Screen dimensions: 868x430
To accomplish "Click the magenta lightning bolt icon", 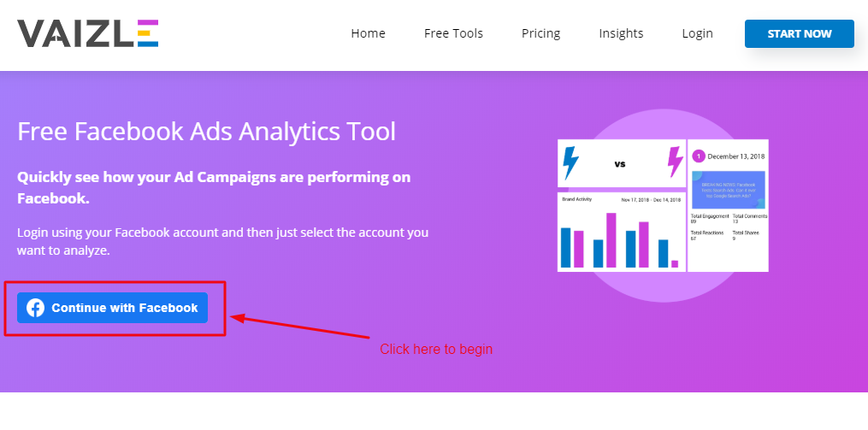I will pyautogui.click(x=676, y=162).
